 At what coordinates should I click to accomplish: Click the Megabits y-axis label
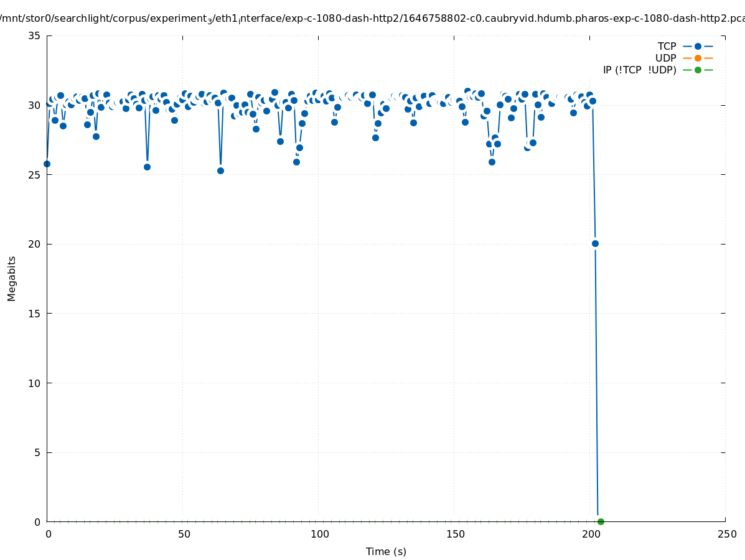(x=12, y=278)
